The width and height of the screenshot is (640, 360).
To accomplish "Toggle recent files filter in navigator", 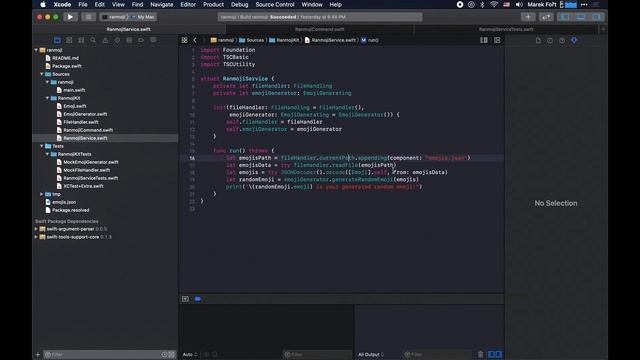I will (164, 354).
